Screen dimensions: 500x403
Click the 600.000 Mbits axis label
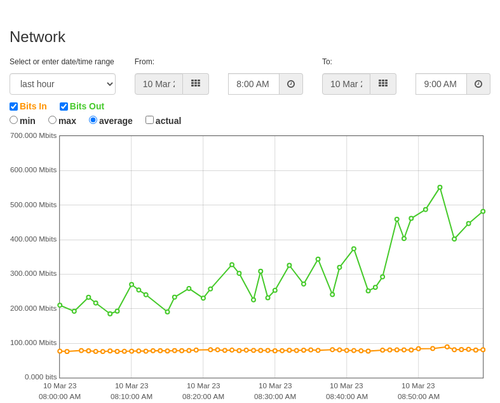click(x=33, y=170)
